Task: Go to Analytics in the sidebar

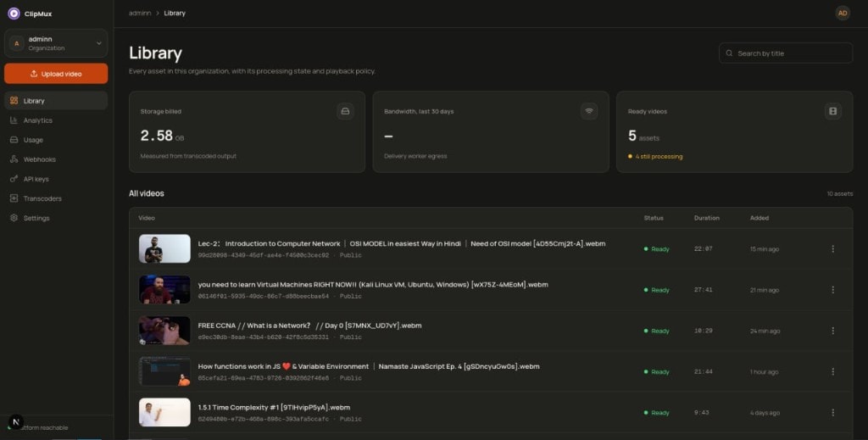Action: 56,120
